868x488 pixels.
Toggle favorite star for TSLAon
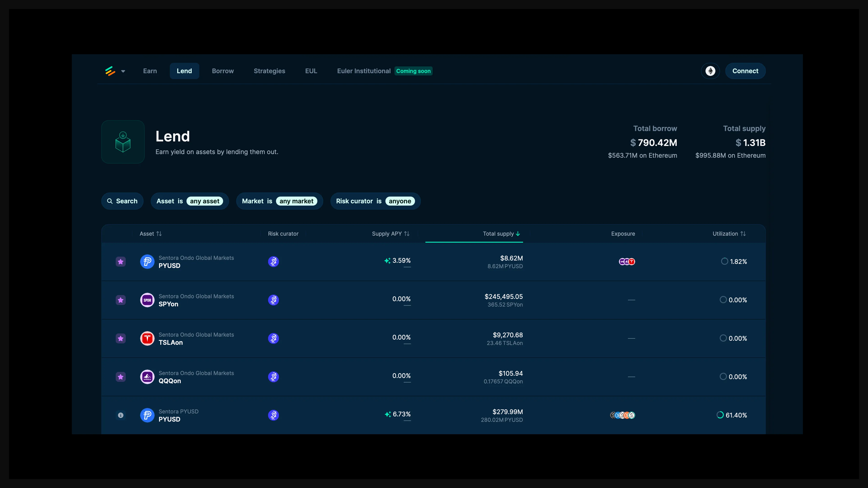coord(121,338)
